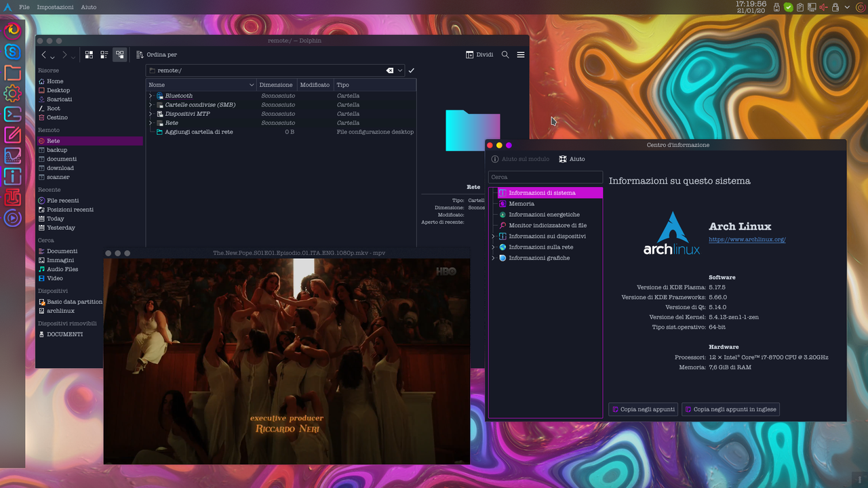Switch Dolphin to compact view
868x488 pixels.
pyautogui.click(x=104, y=55)
